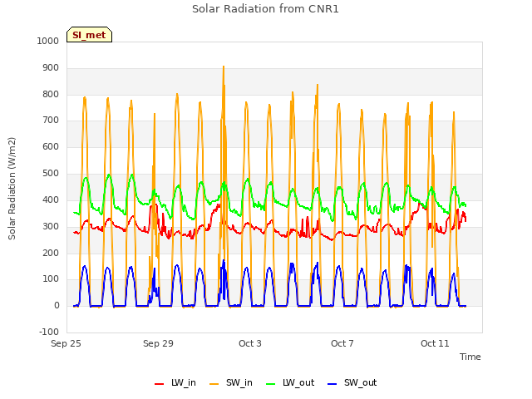Image resolution: width=532 pixels, height=399 pixels.
Task: Click the SW_in orange legend swatch
Action: pos(214,384)
